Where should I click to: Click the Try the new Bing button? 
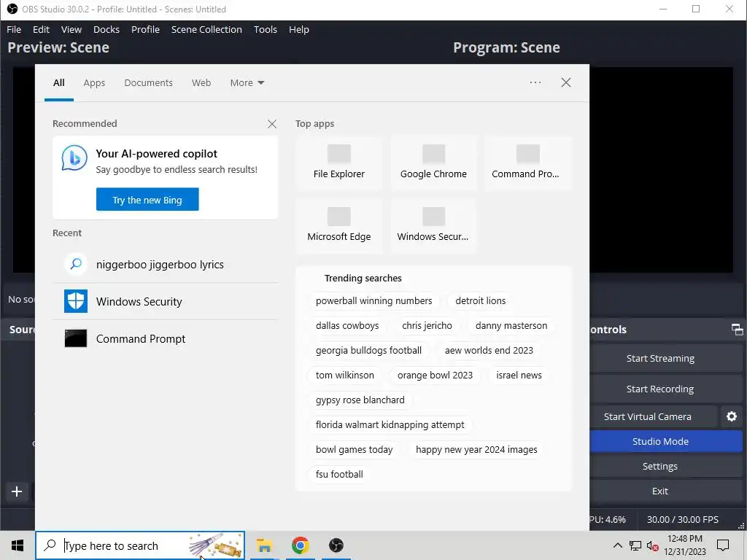(147, 200)
